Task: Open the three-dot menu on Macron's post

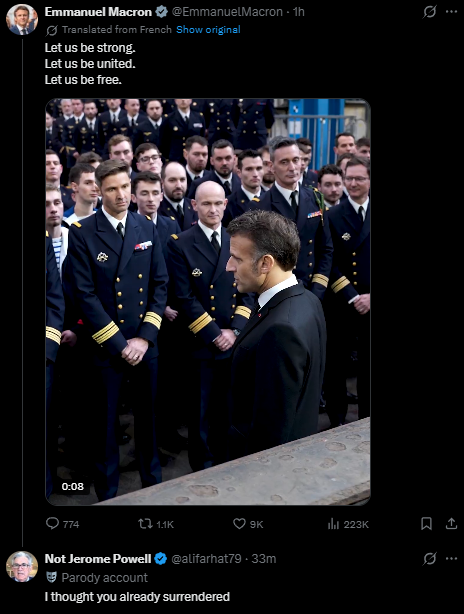Action: 451,12
